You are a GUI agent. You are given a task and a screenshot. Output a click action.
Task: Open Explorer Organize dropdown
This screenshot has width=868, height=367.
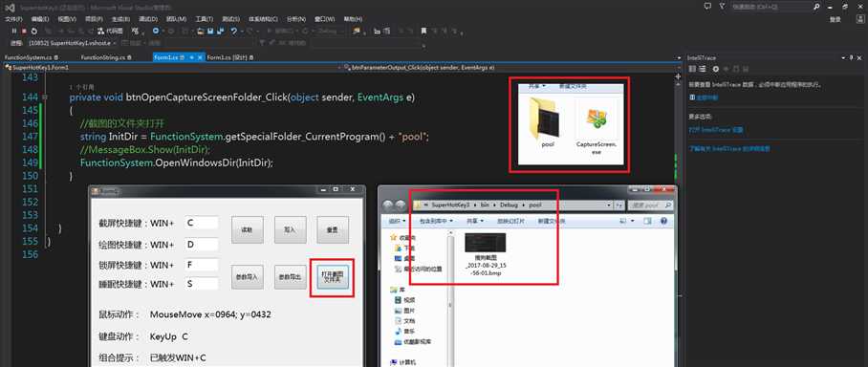click(x=397, y=221)
